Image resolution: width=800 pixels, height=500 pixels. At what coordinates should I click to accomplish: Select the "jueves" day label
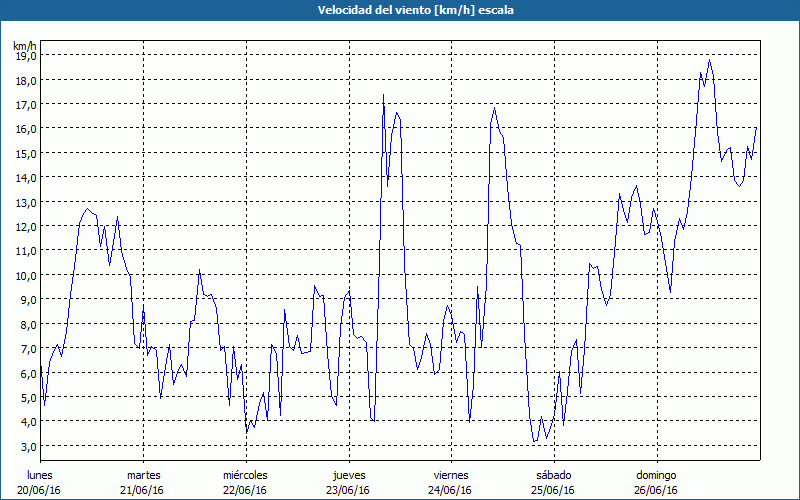(348, 474)
